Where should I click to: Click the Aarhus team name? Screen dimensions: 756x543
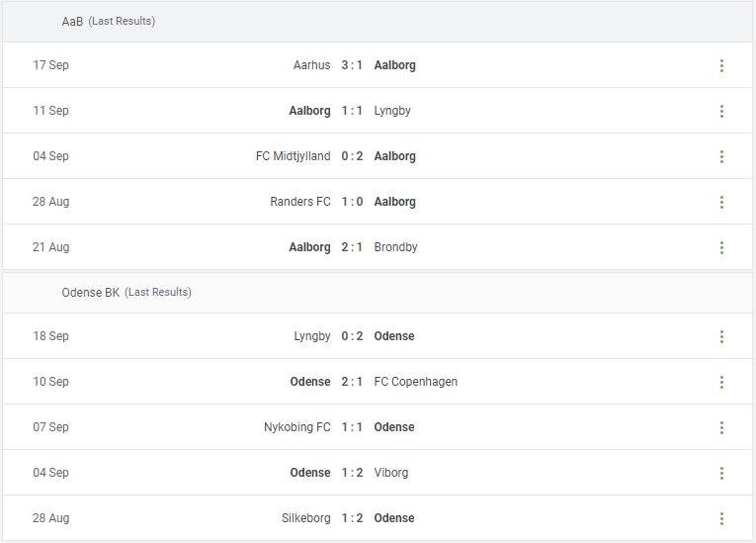point(311,65)
